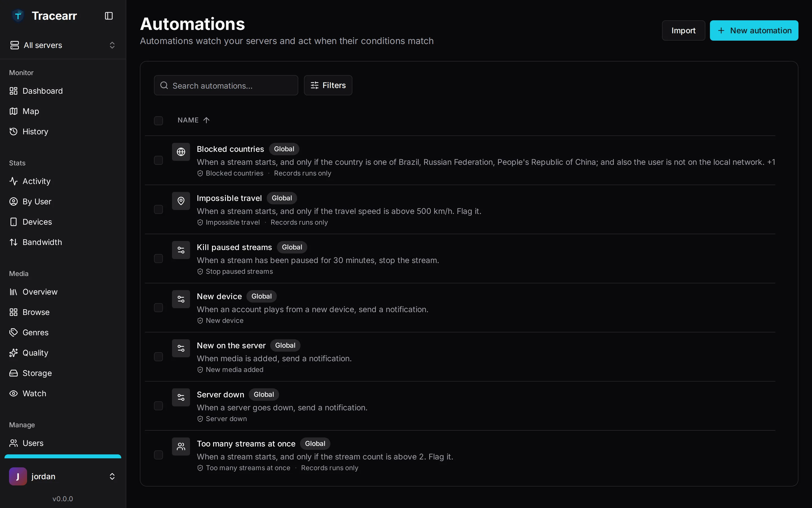
Task: Open the Genres media page
Action: (x=63, y=333)
